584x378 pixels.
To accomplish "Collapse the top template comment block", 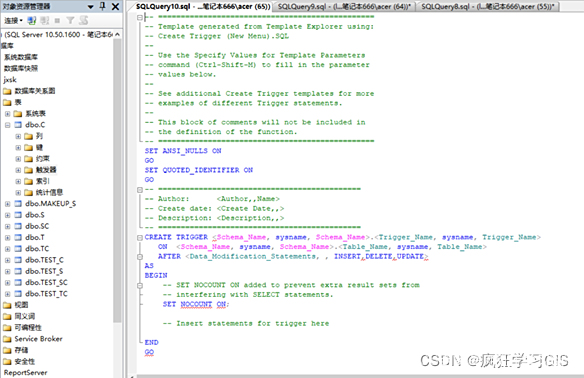I will point(140,17).
